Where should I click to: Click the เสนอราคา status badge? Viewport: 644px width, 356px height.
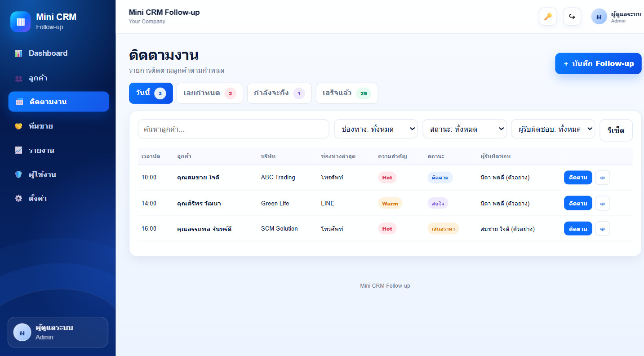pos(443,228)
